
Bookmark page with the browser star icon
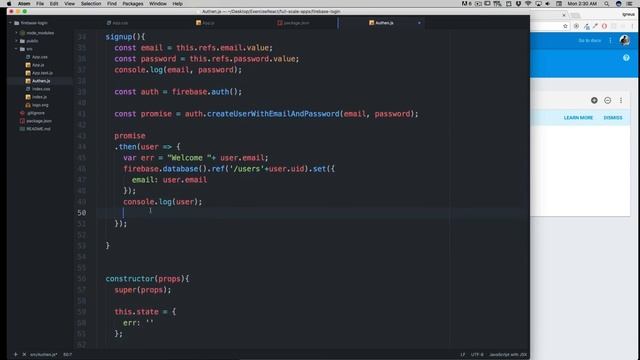pyautogui.click(x=565, y=26)
